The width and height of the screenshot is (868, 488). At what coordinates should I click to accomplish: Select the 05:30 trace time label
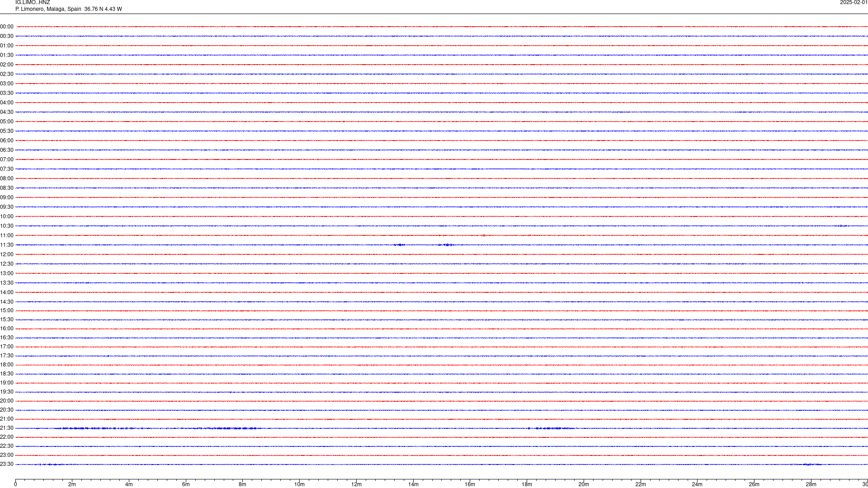(x=7, y=131)
